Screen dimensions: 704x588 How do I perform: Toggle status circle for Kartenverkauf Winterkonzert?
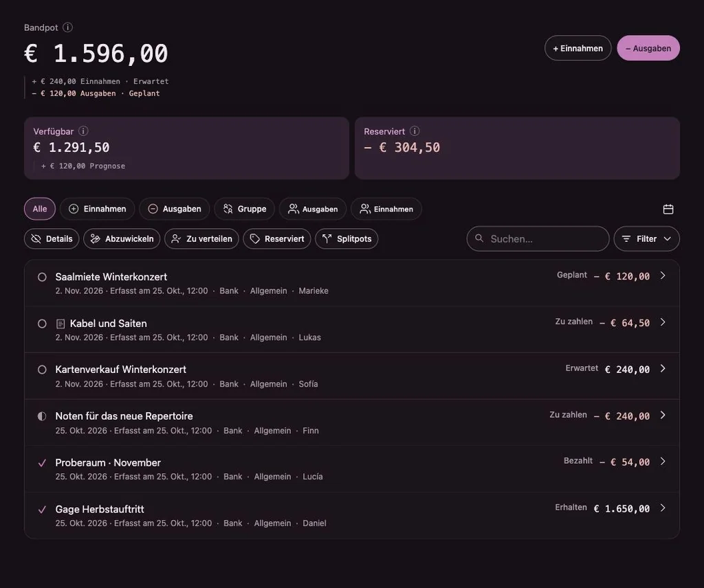tap(42, 370)
